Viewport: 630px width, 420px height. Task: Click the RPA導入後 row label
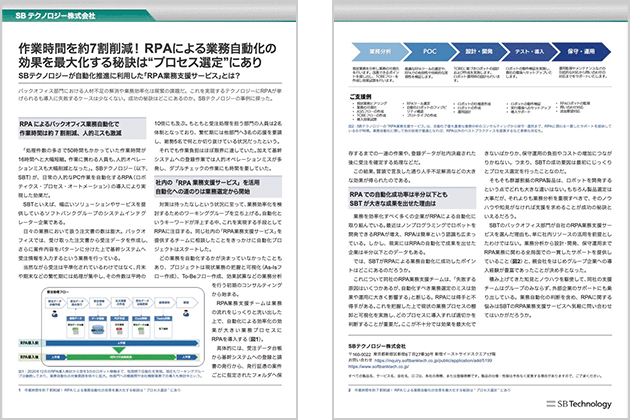click(29, 357)
